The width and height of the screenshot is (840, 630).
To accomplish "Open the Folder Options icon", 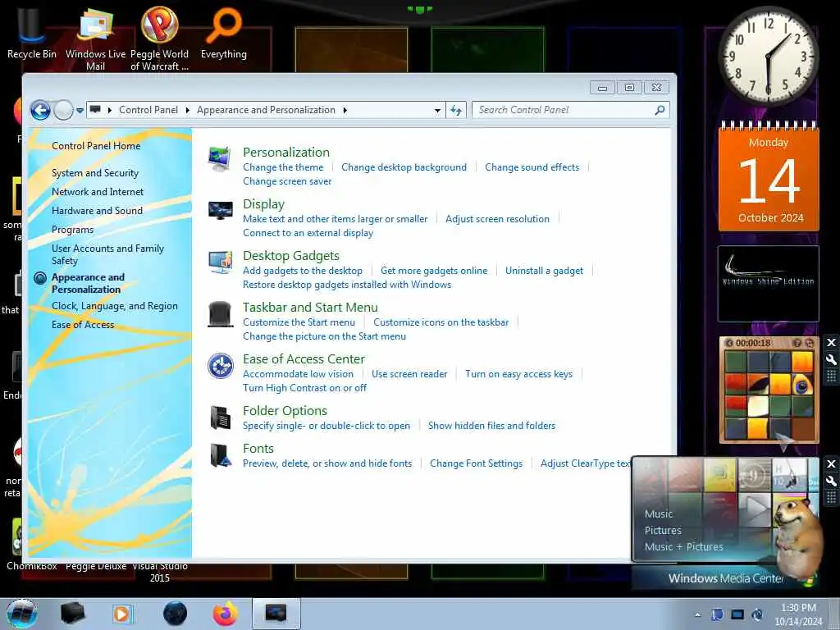I will 220,418.
